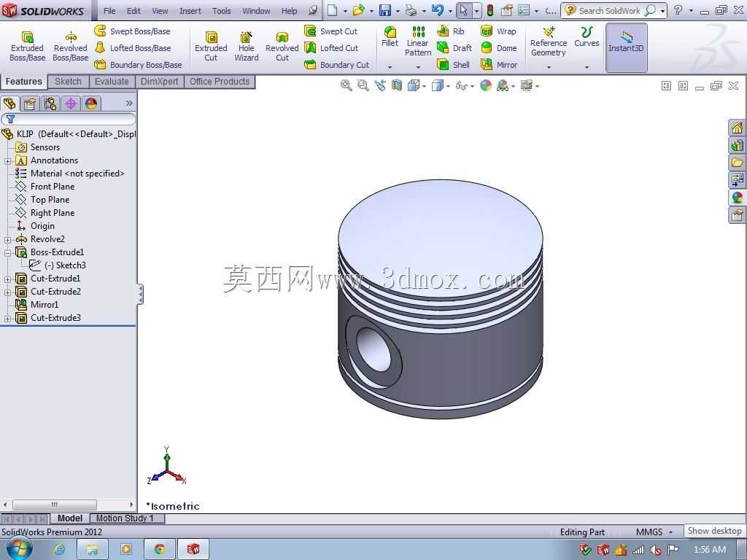
Task: Switch to the Evaluate tab
Action: (112, 82)
